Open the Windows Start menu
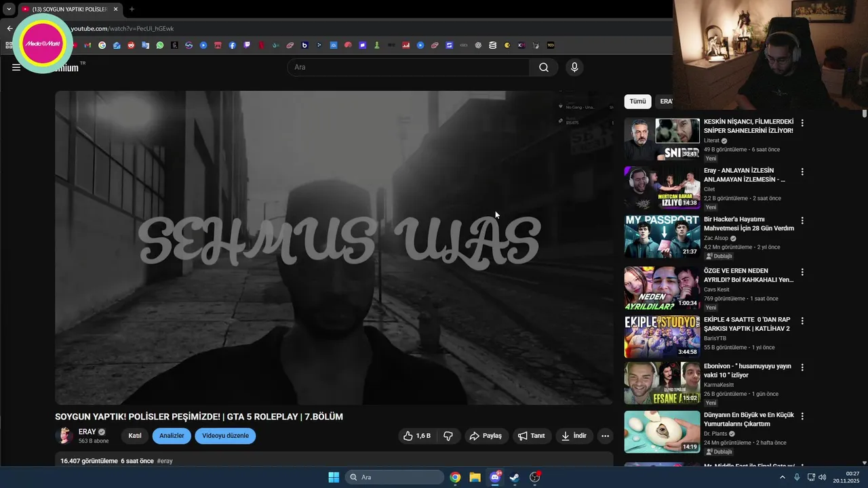The width and height of the screenshot is (868, 488). [x=334, y=477]
